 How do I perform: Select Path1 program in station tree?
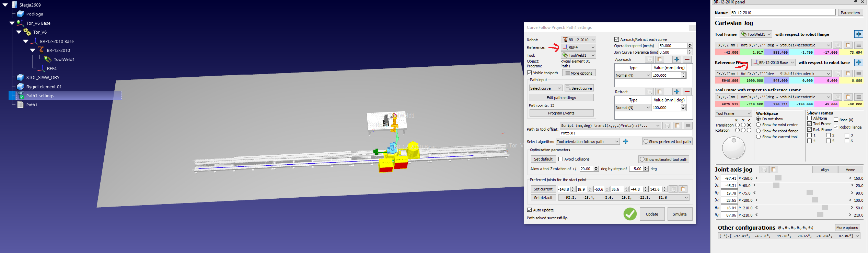click(x=32, y=105)
